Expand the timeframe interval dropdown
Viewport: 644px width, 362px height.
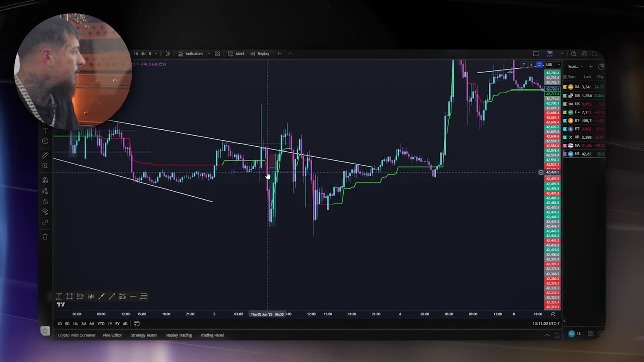155,54
